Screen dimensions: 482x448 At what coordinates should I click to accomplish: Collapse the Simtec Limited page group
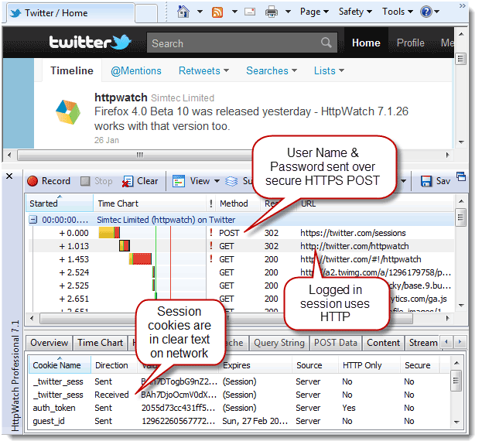coord(33,220)
